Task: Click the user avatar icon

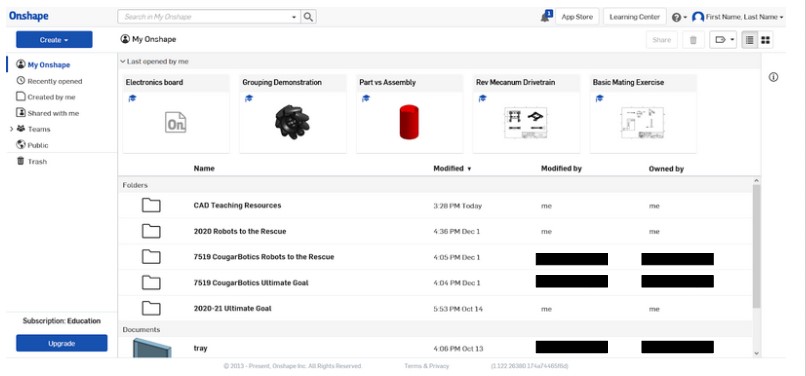Action: pos(698,17)
